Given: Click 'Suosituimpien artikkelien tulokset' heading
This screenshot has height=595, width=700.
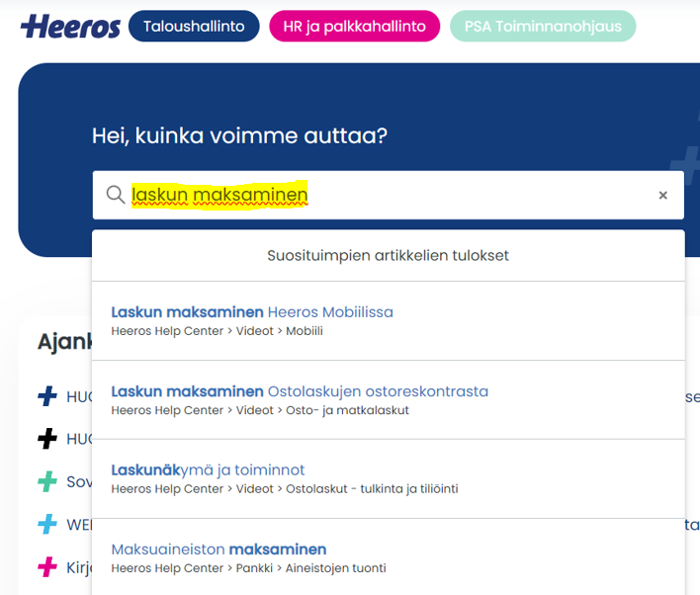Looking at the screenshot, I should pos(388,256).
